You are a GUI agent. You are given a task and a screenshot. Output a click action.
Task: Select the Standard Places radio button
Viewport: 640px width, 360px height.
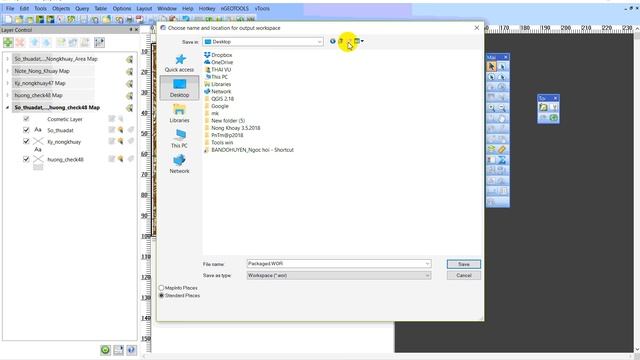click(162, 295)
